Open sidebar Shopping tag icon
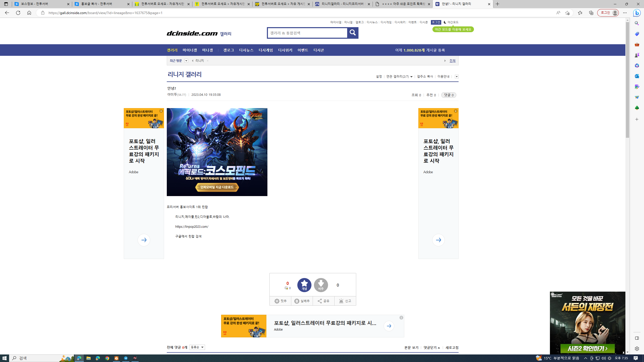The image size is (644, 362). click(637, 34)
